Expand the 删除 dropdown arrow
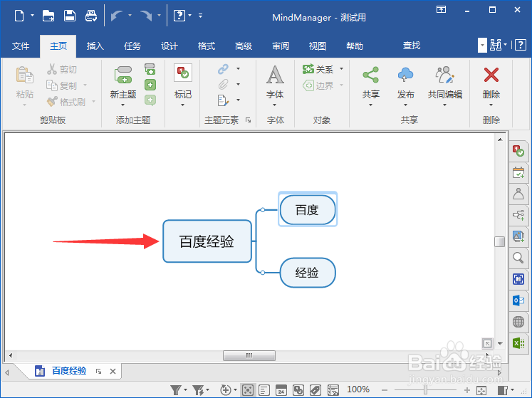The image size is (532, 398). (x=491, y=105)
